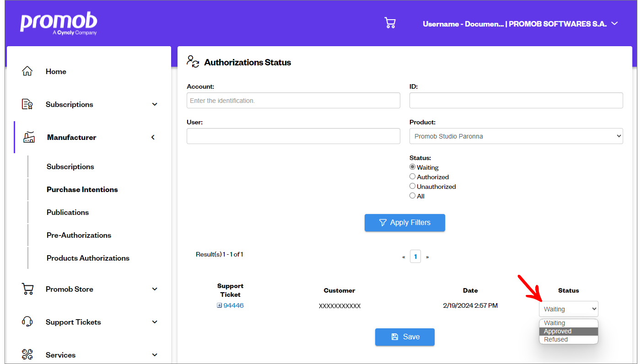Image resolution: width=641 pixels, height=364 pixels.
Task: Click the Customer column header
Action: pyautogui.click(x=339, y=290)
